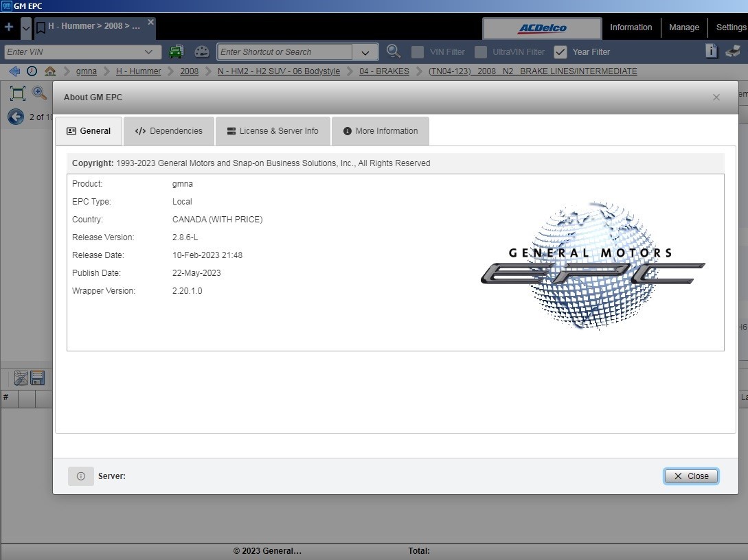748x560 pixels.
Task: Click the gauge dashboard icon
Action: (202, 51)
